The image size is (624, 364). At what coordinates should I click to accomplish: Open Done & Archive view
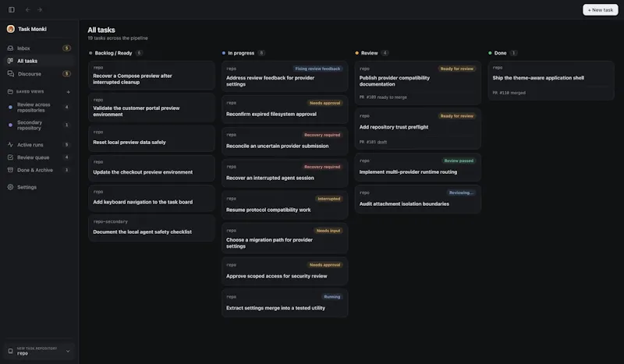(x=39, y=170)
